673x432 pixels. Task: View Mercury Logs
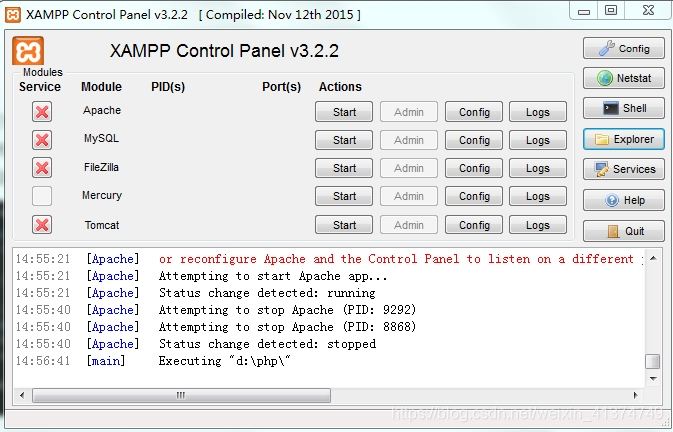(x=538, y=196)
